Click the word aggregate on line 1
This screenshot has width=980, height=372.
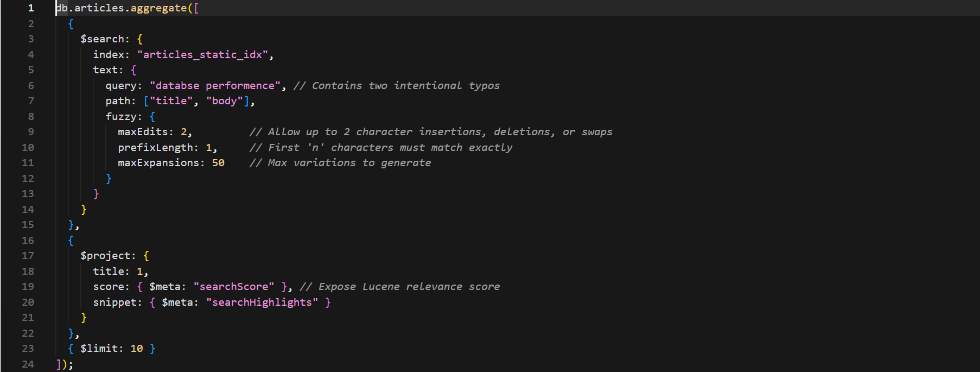tap(158, 8)
